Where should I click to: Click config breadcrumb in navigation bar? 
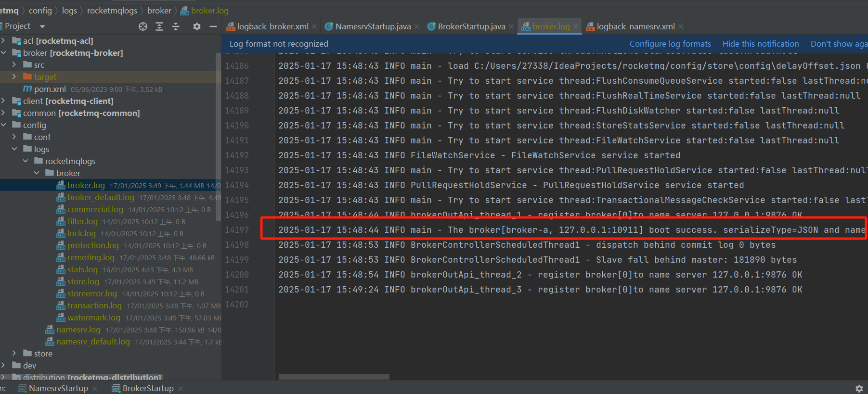click(x=40, y=11)
